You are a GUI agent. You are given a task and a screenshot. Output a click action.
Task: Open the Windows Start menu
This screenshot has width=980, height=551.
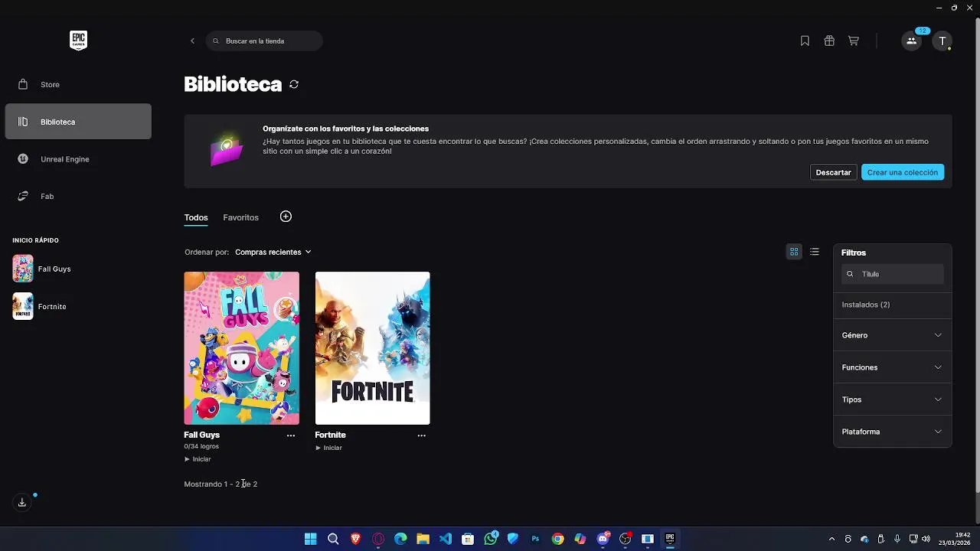[310, 539]
